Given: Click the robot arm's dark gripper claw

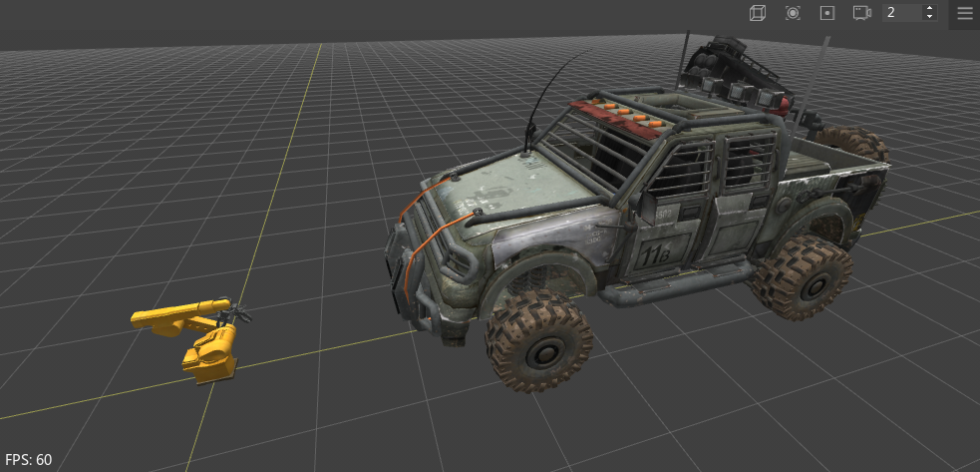Looking at the screenshot, I should tap(235, 314).
